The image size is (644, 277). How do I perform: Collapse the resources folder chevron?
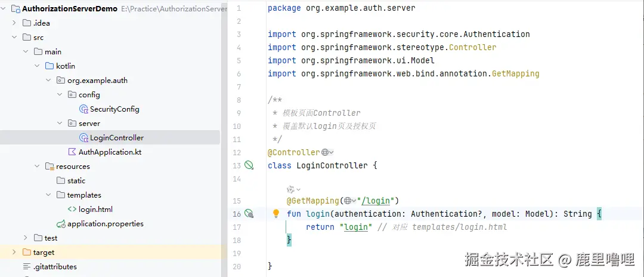(38, 167)
